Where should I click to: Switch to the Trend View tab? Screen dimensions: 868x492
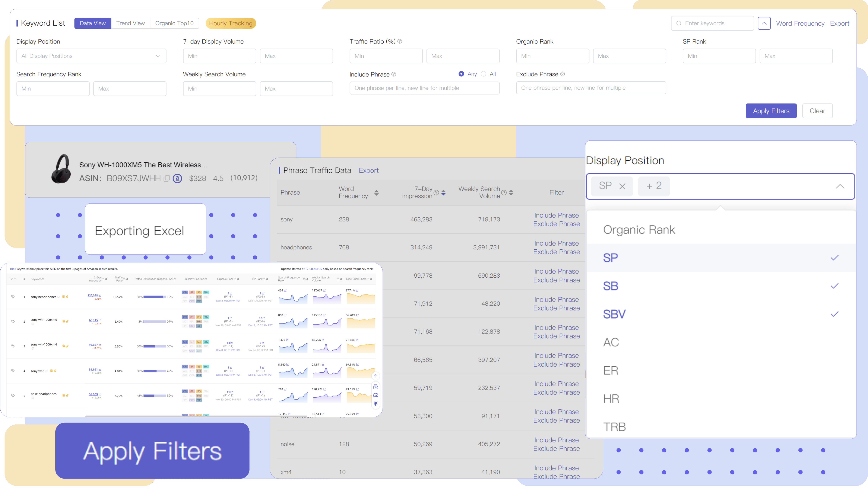tap(130, 23)
